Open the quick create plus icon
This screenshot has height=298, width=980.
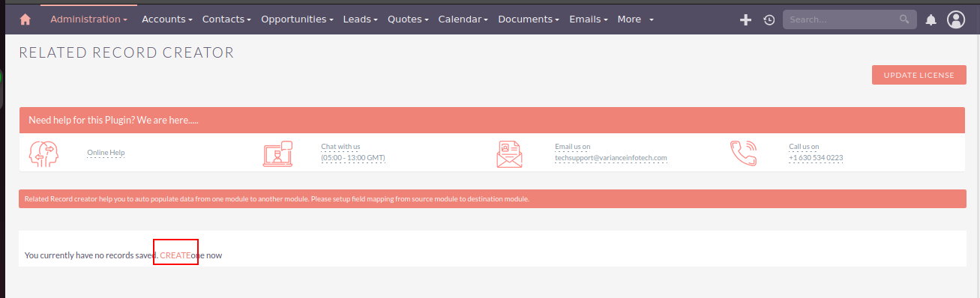tap(745, 20)
